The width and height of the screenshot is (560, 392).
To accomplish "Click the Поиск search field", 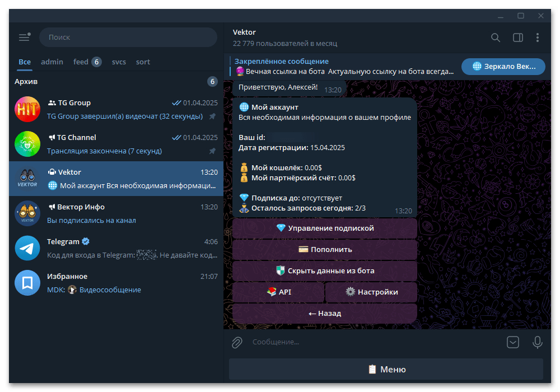I will (x=128, y=37).
